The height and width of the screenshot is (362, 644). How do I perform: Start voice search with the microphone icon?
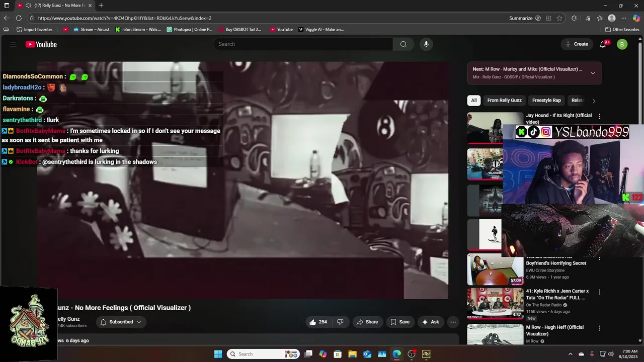point(426,44)
